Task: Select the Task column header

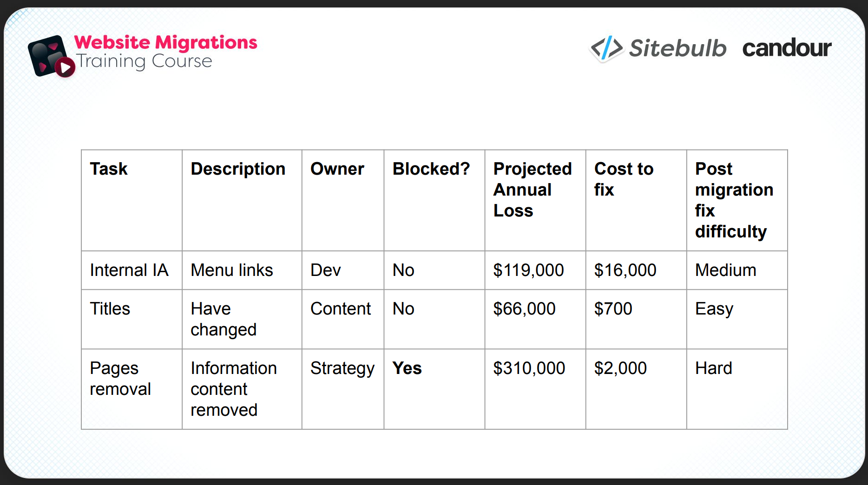Action: coord(109,169)
